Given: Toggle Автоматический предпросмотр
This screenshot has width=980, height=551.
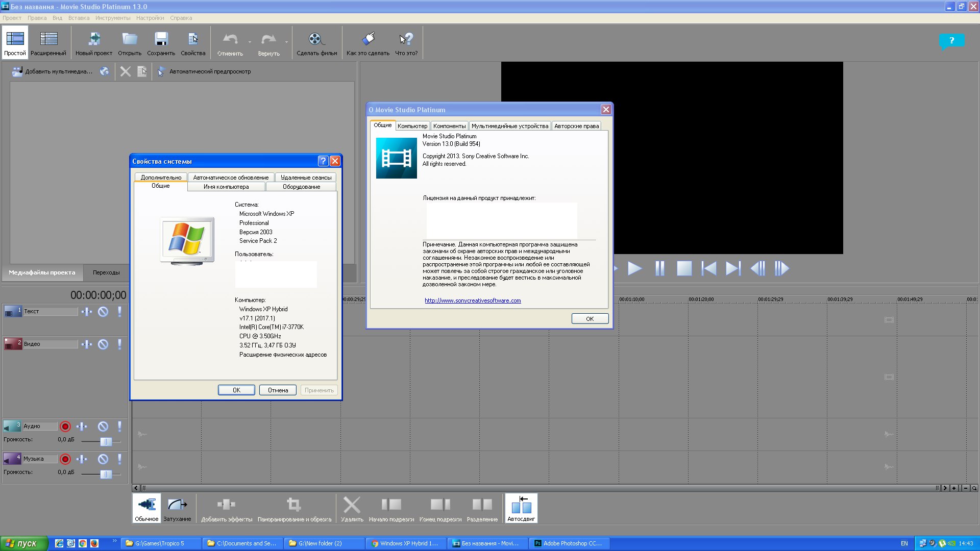Looking at the screenshot, I should click(204, 71).
